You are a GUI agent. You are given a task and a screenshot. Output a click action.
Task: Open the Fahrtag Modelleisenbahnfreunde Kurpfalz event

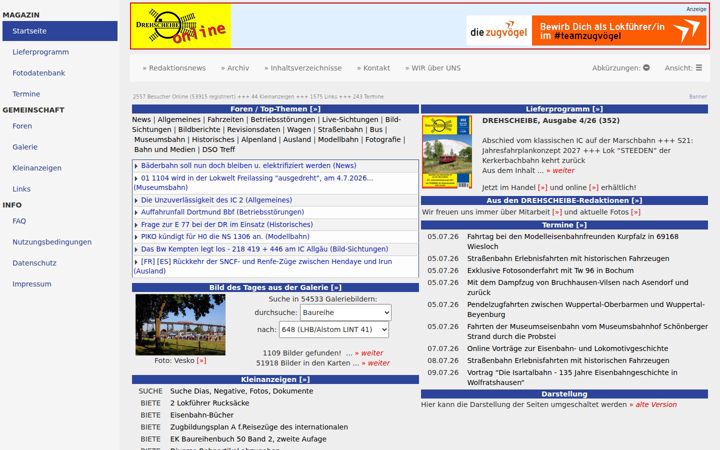[573, 242]
